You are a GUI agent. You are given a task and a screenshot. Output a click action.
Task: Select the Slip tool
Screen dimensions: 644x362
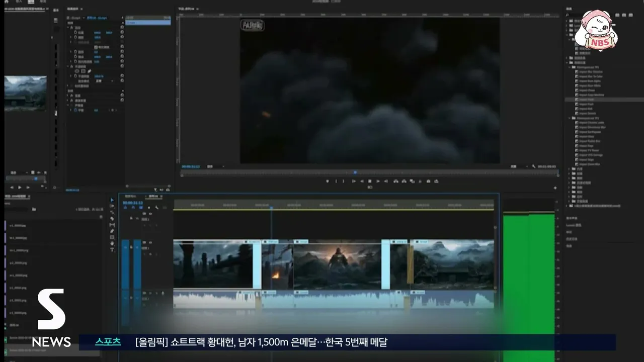point(112,225)
